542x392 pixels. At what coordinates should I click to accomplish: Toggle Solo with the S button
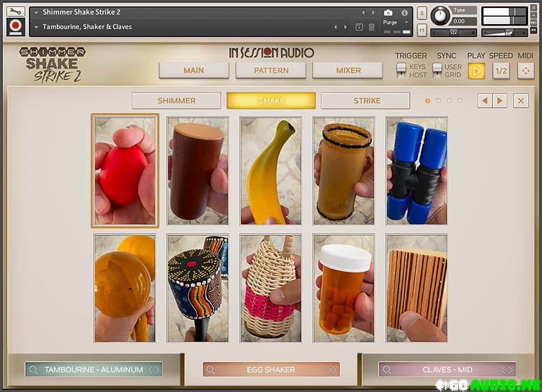[x=422, y=13]
